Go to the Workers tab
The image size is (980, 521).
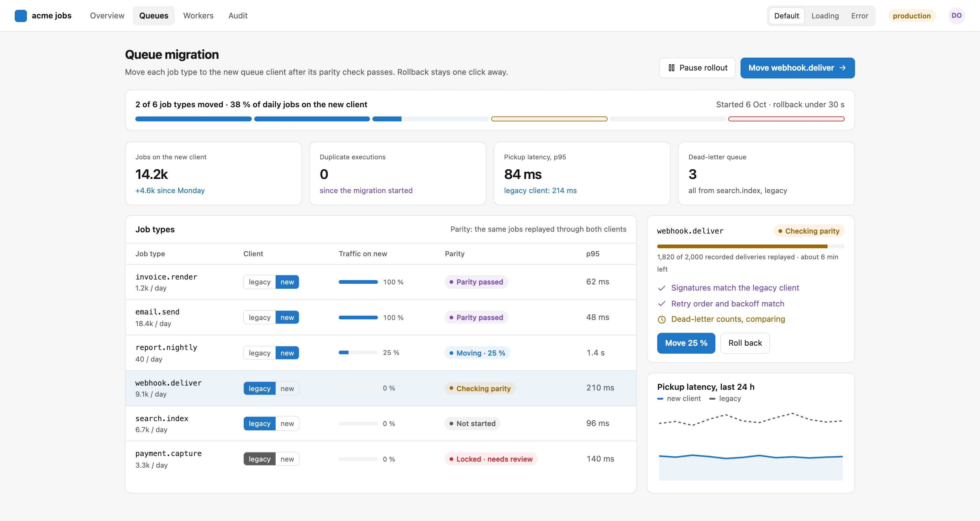198,16
